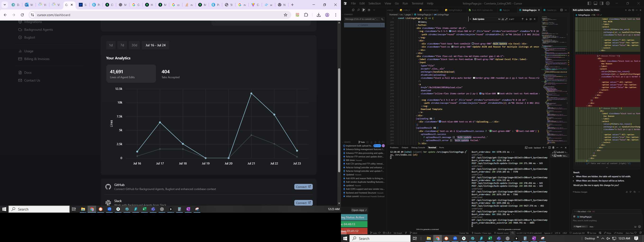
Task: Split the terminal panel
Action: (x=550, y=148)
